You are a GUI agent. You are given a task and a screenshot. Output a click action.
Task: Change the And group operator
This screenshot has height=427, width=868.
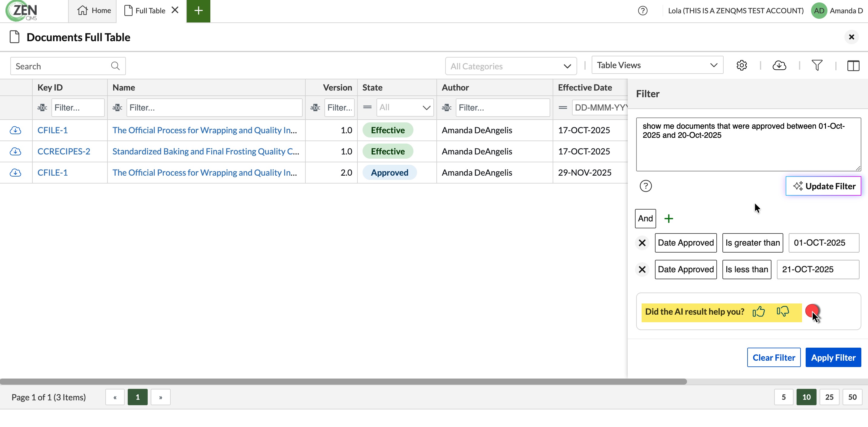(645, 219)
